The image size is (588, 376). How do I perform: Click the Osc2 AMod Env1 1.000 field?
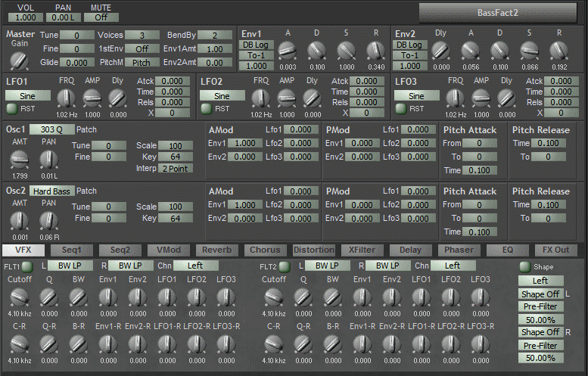[245, 205]
